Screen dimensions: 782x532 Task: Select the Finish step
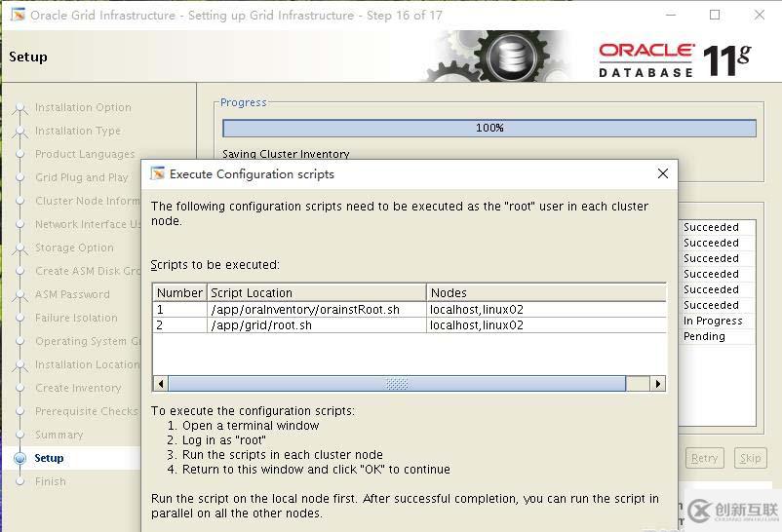51,481
